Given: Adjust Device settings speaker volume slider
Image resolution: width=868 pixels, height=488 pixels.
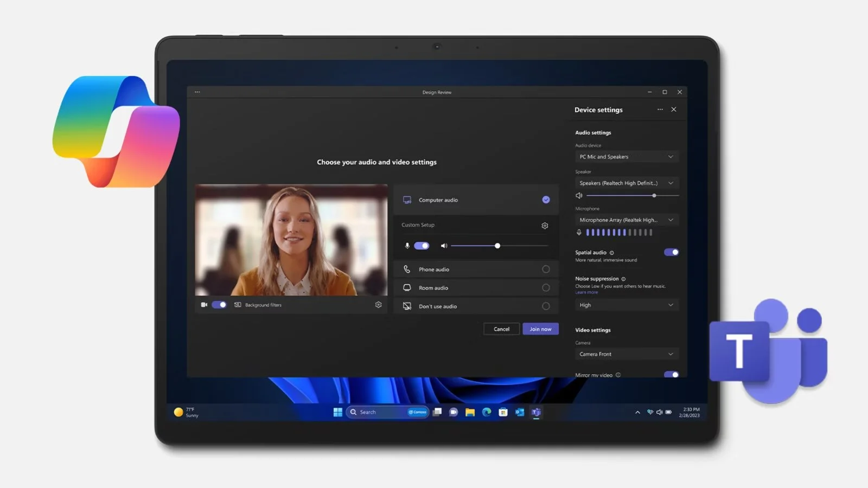Looking at the screenshot, I should 633,195.
